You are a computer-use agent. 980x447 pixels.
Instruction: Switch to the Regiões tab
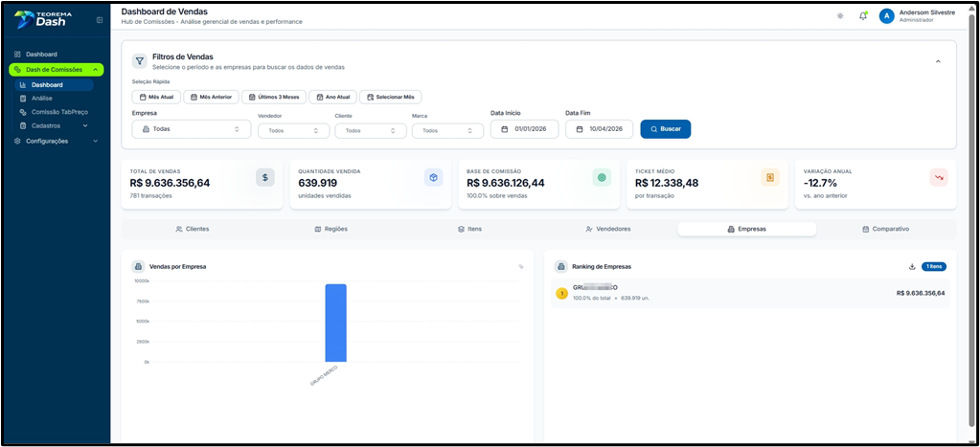click(330, 229)
